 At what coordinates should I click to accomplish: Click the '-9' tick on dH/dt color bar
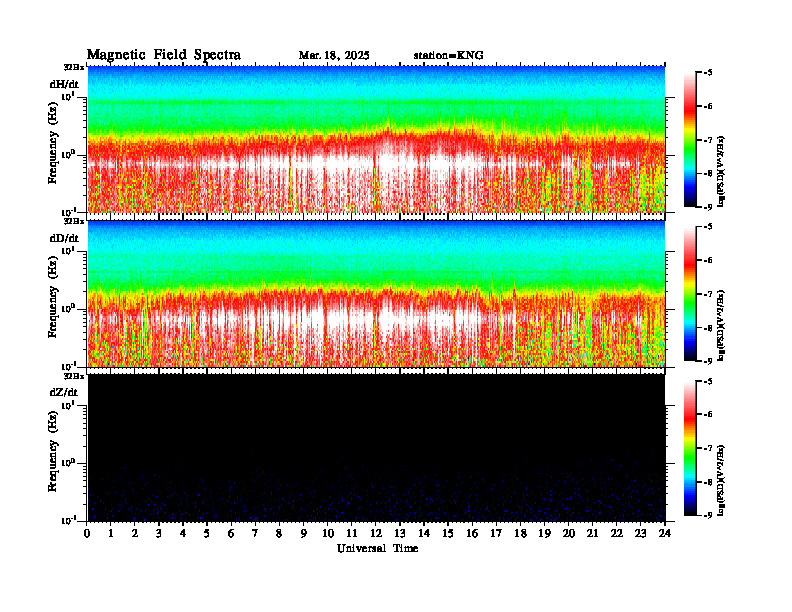[x=708, y=207]
